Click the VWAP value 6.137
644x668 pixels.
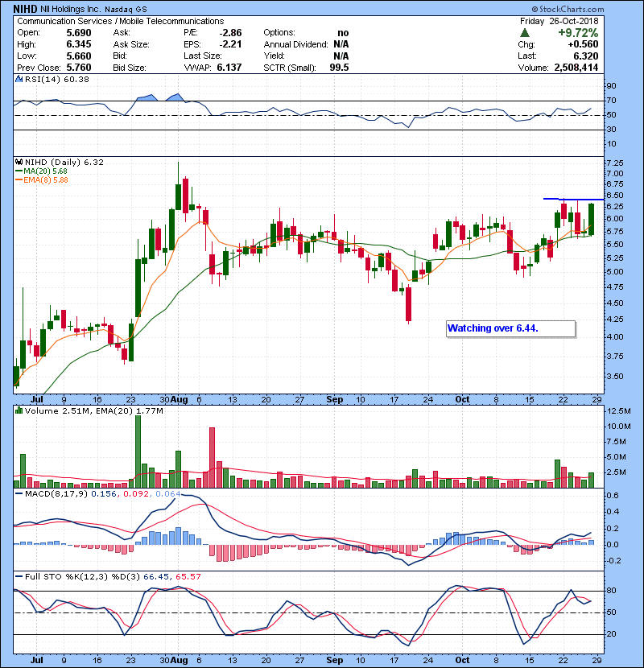tap(229, 68)
